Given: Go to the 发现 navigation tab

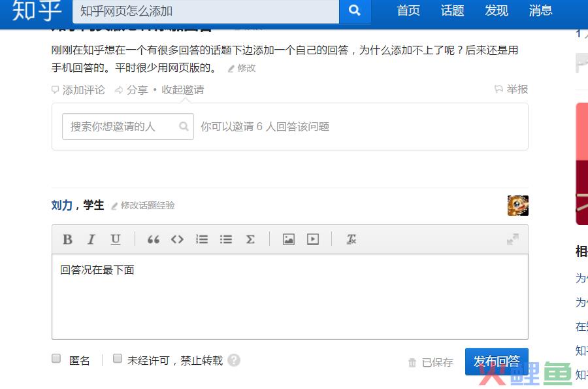Looking at the screenshot, I should click(x=497, y=10).
